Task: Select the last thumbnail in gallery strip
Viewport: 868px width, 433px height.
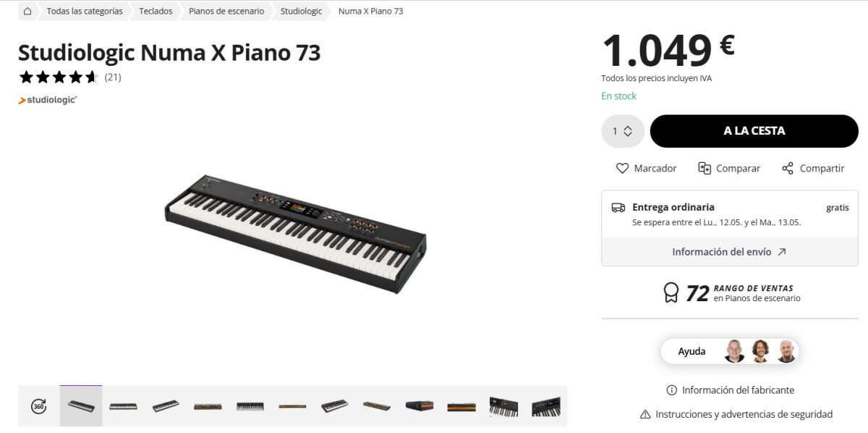Action: [545, 406]
